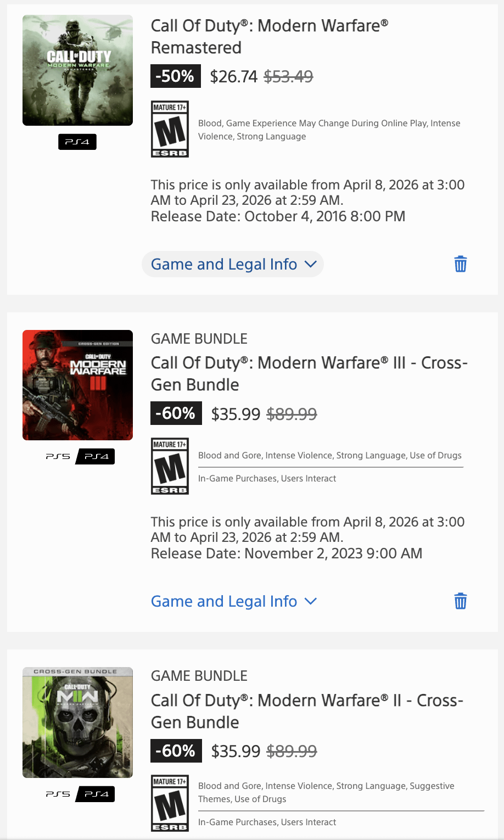Click PS4 badge under Modern Warfare II cover
This screenshot has height=840, width=504.
coord(96,794)
